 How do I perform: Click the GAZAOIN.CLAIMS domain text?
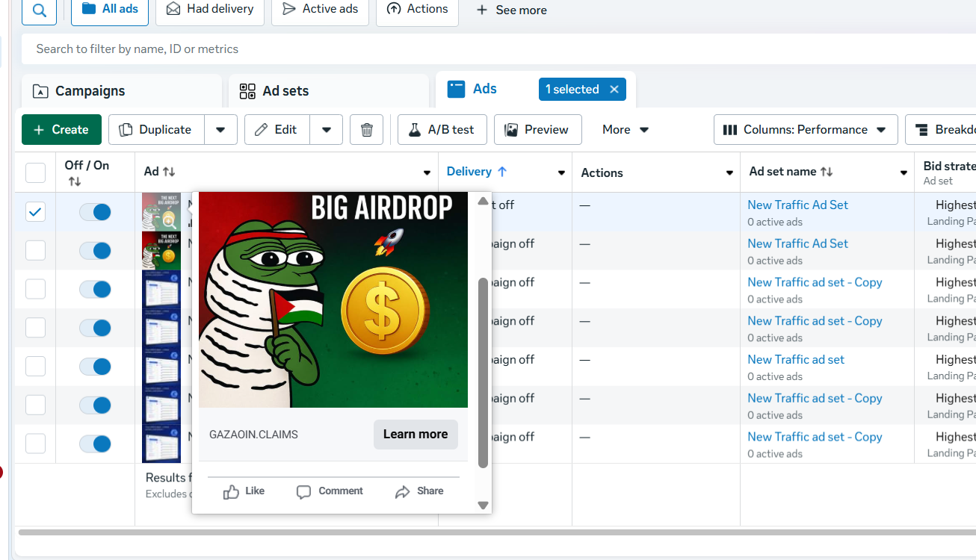[253, 435]
